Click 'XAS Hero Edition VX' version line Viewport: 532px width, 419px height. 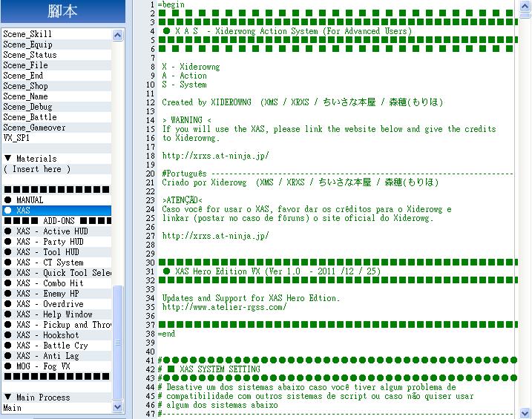[272, 271]
